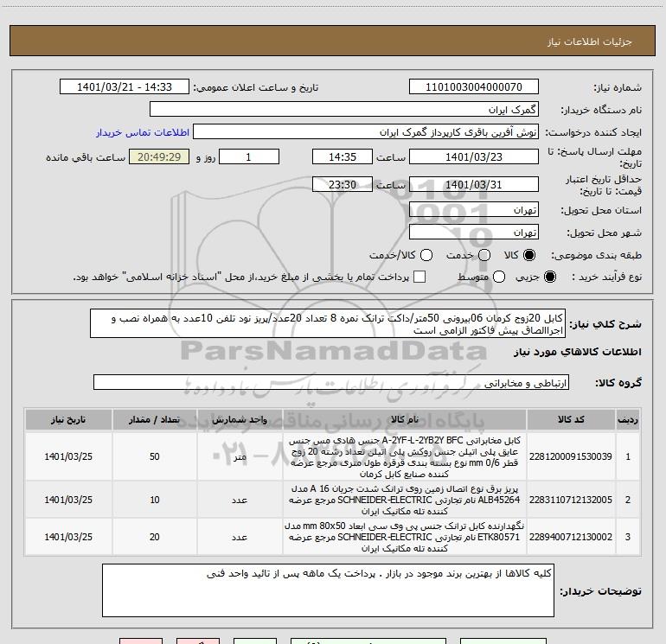Click product code 2283110712132005
666x644 pixels.
(571, 501)
